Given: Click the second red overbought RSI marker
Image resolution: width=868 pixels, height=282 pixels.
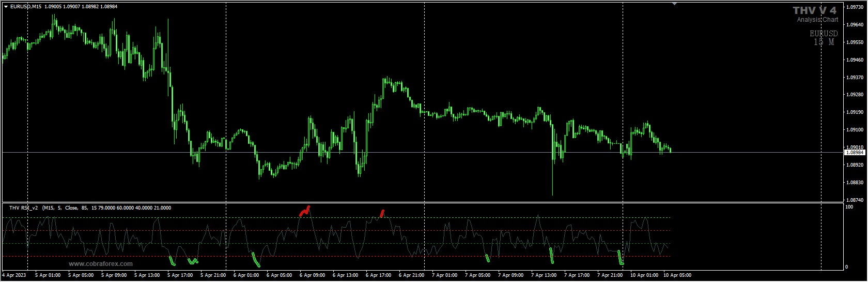Looking at the screenshot, I should click(x=382, y=213).
